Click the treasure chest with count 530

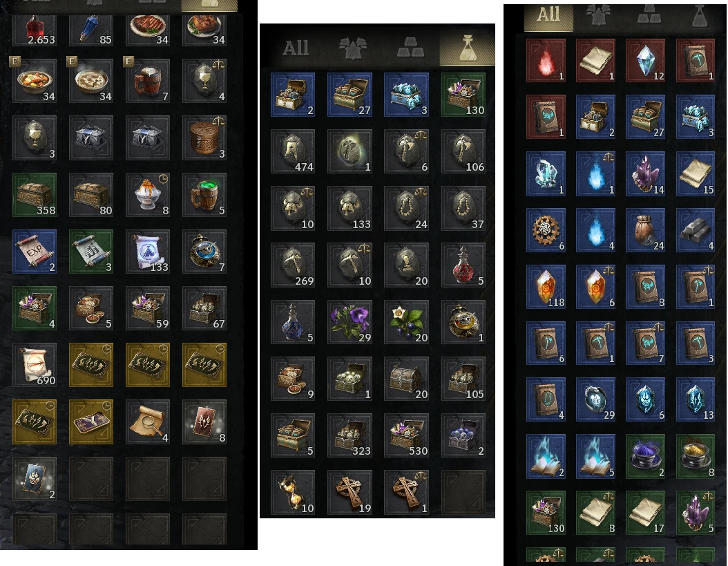pos(406,435)
